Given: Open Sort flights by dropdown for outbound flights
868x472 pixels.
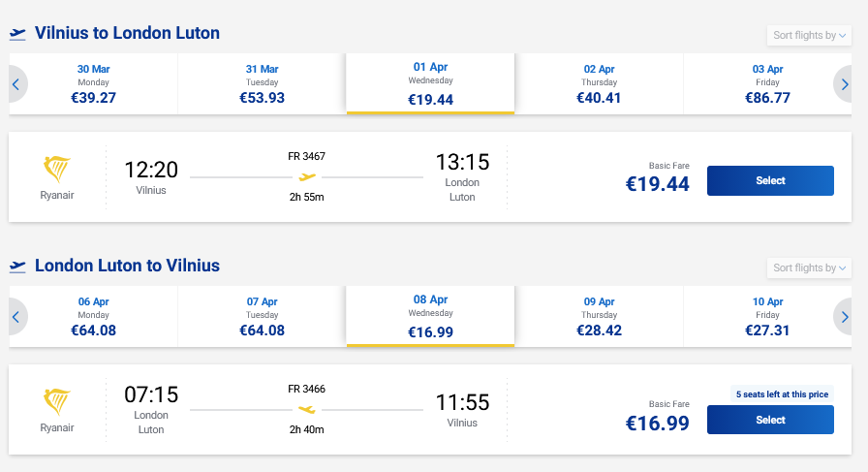Looking at the screenshot, I should click(810, 36).
